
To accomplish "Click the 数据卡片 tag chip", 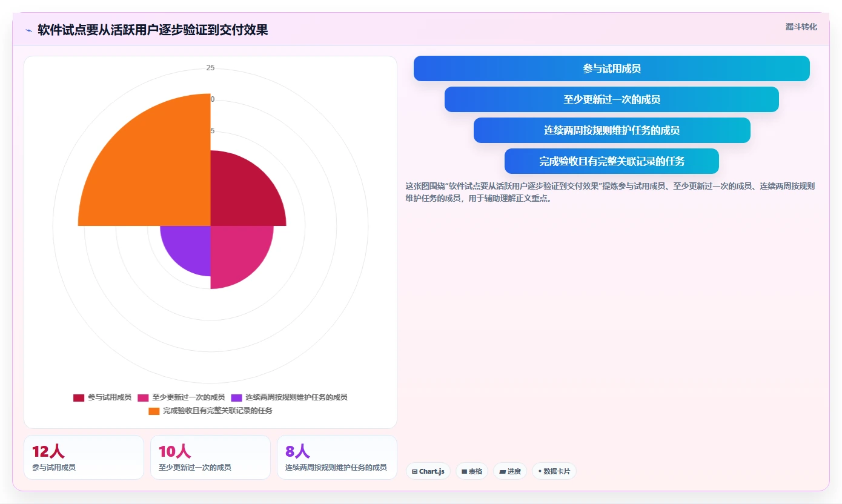I will click(554, 471).
